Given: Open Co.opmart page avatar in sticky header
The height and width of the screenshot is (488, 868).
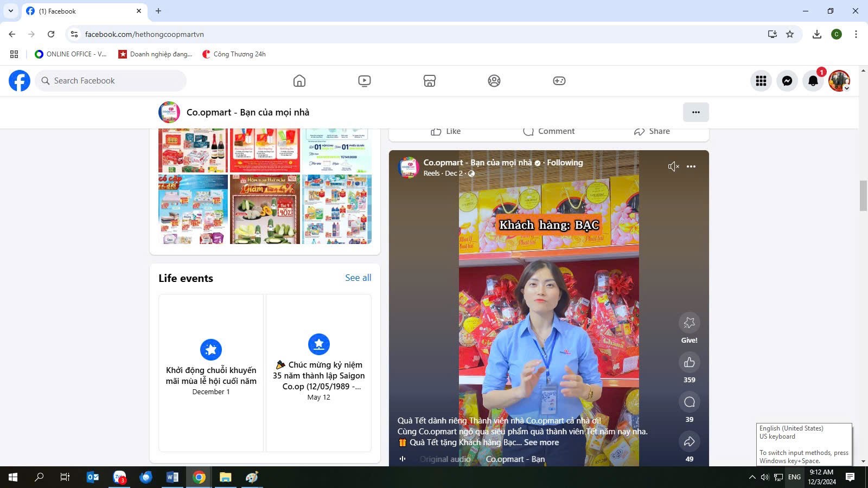Looking at the screenshot, I should (169, 112).
